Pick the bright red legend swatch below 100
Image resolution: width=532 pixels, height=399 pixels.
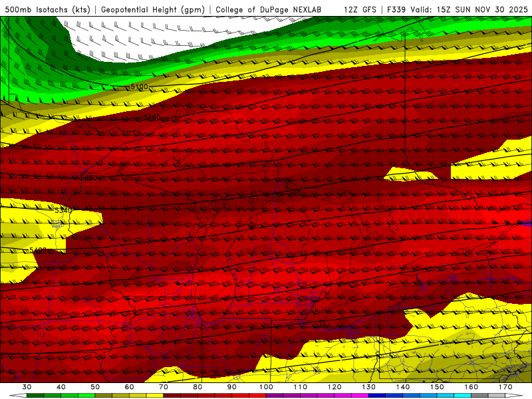click(257, 396)
